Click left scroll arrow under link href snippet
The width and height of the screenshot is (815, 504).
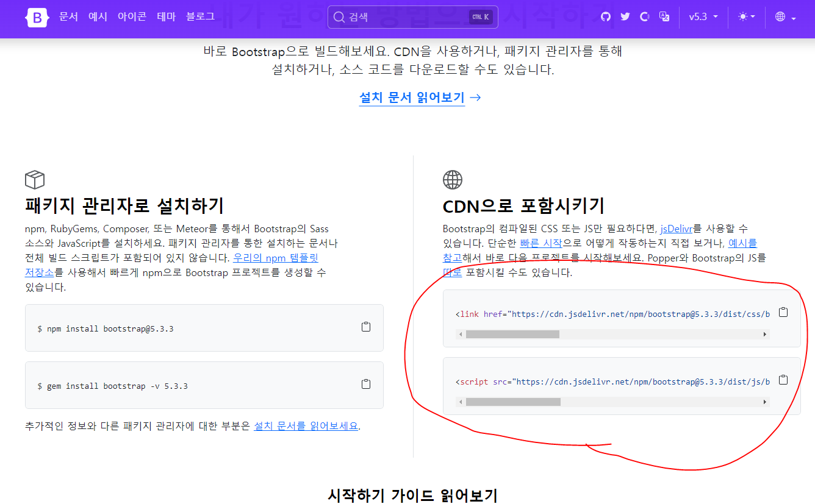[x=460, y=335]
